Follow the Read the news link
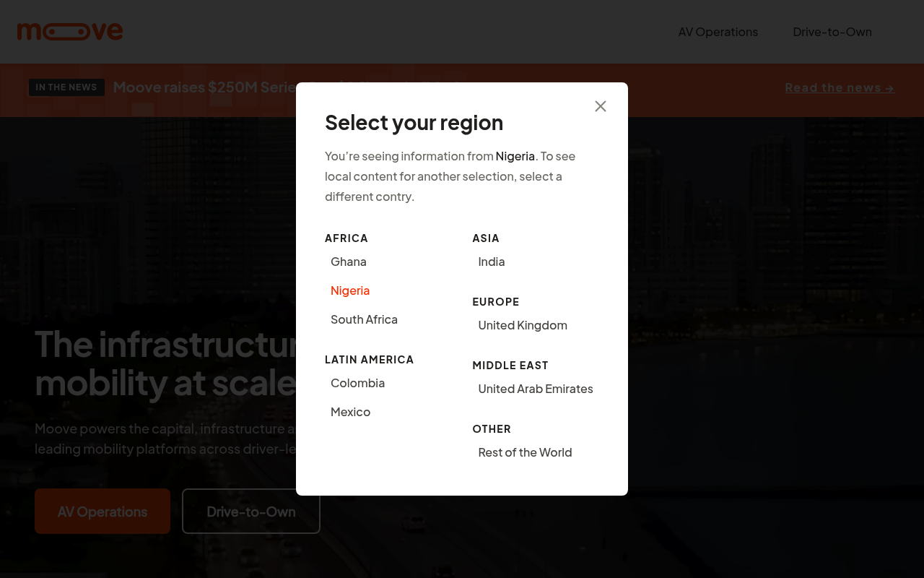The width and height of the screenshot is (924, 578). [x=840, y=87]
